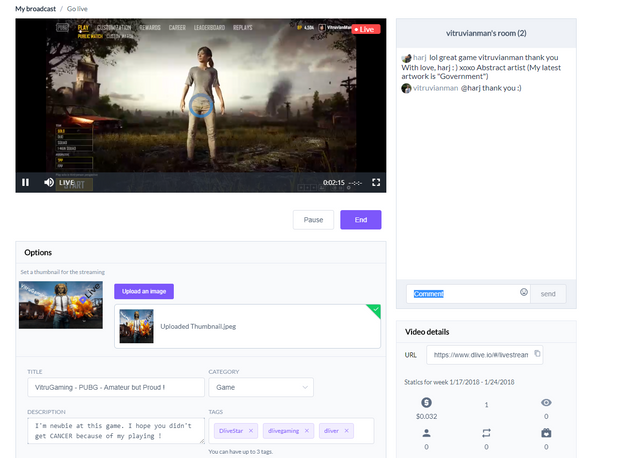Screen dimensions: 640x458
Task: Copy the stream URL with clipboard icon
Action: pyautogui.click(x=537, y=354)
